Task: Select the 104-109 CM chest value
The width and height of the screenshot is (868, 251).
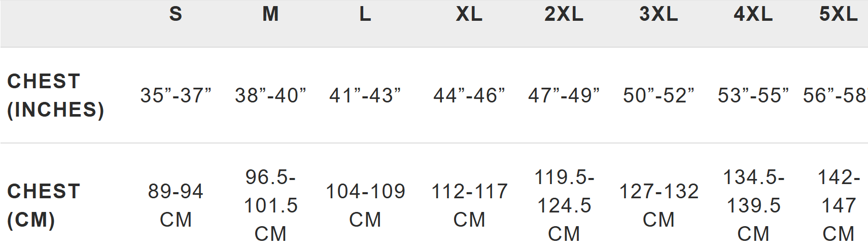Action: tap(365, 205)
